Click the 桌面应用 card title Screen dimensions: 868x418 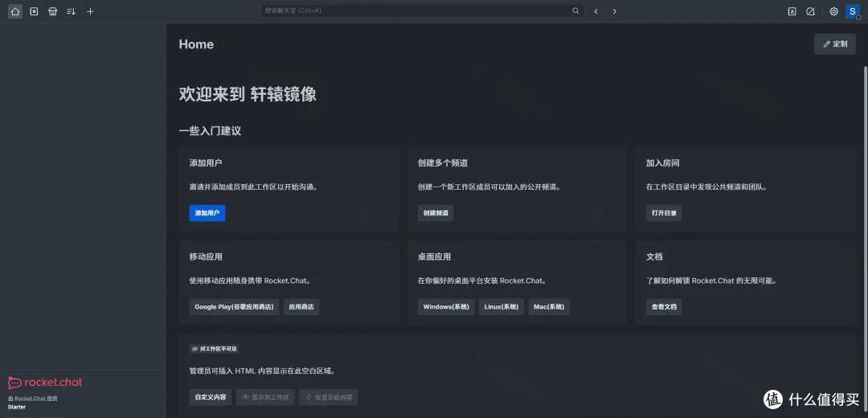click(434, 257)
